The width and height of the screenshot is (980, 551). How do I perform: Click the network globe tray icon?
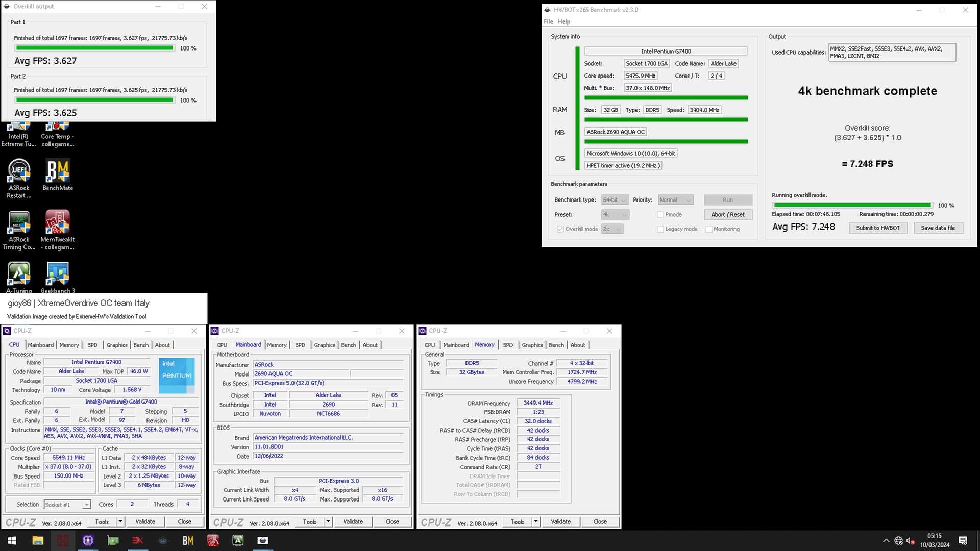pyautogui.click(x=898, y=541)
